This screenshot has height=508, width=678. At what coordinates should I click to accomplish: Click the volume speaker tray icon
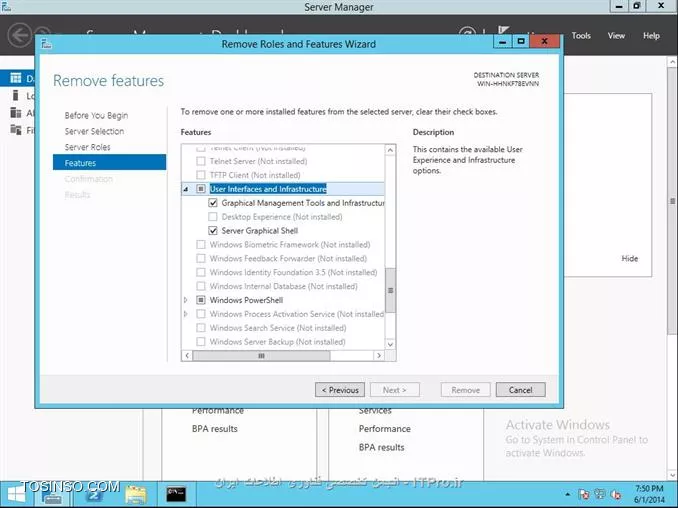(616, 494)
